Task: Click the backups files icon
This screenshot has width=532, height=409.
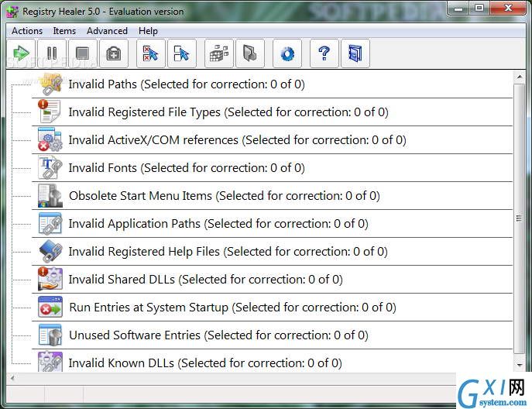Action: coord(250,53)
